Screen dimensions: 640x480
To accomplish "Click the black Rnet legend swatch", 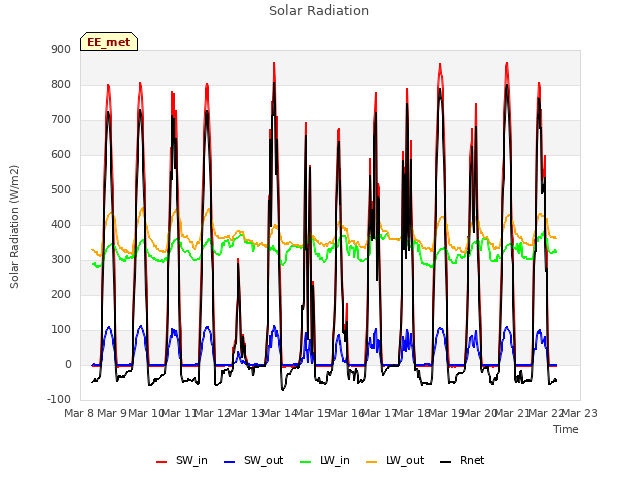I will 446,462.
